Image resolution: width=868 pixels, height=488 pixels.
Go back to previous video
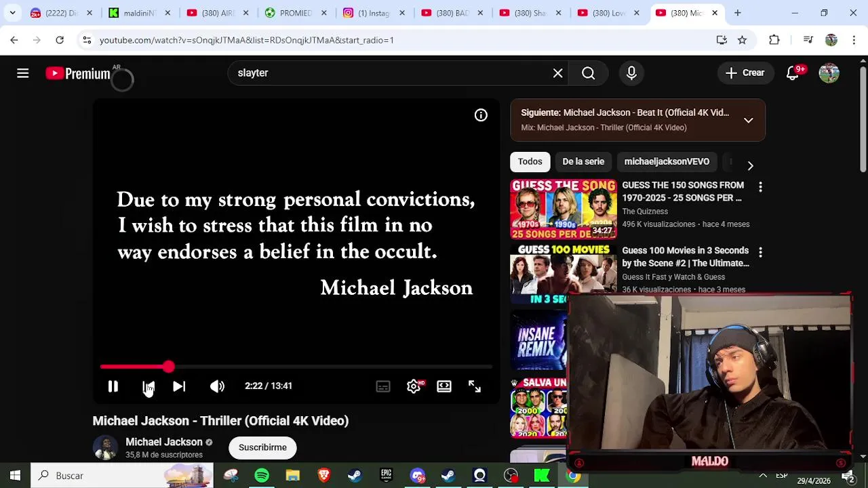pos(149,386)
